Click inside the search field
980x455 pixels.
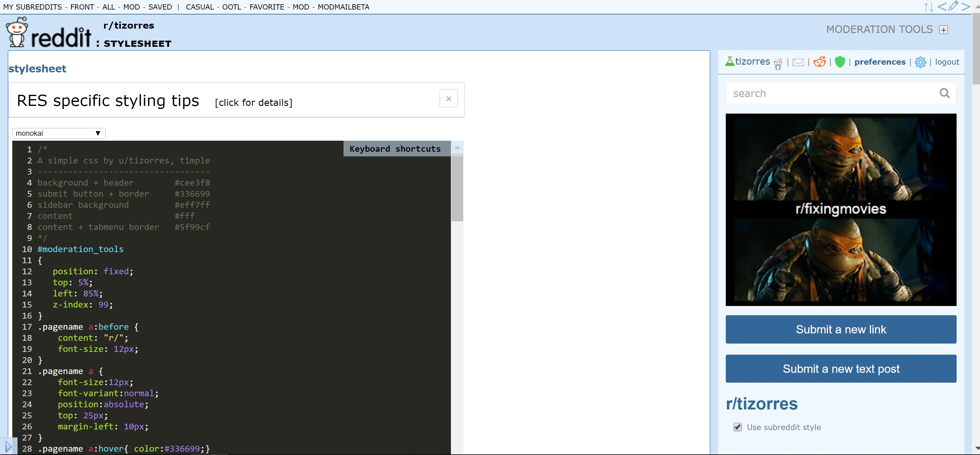coord(818,93)
